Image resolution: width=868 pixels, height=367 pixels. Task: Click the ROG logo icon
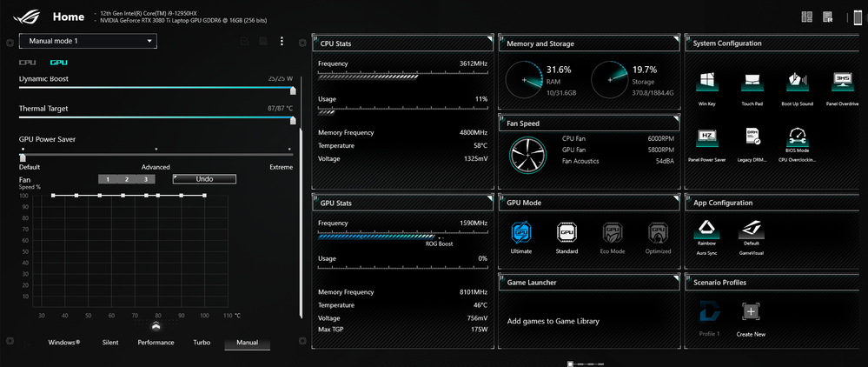pos(28,17)
